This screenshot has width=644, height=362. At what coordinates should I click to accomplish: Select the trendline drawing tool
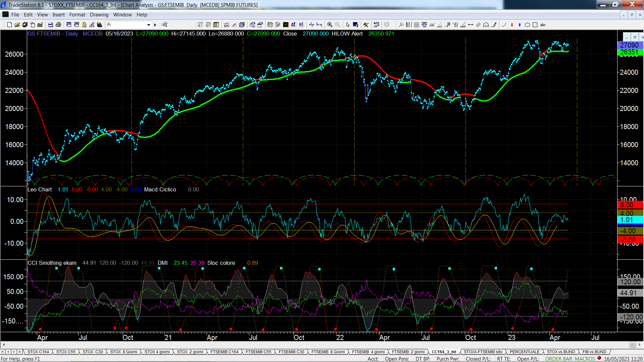tap(401, 25)
